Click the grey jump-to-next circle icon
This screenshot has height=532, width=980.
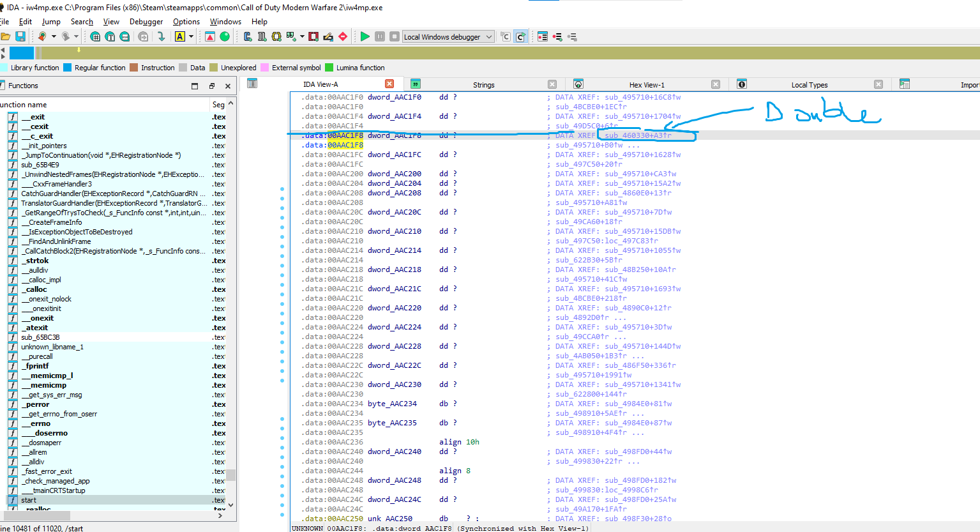tap(144, 36)
